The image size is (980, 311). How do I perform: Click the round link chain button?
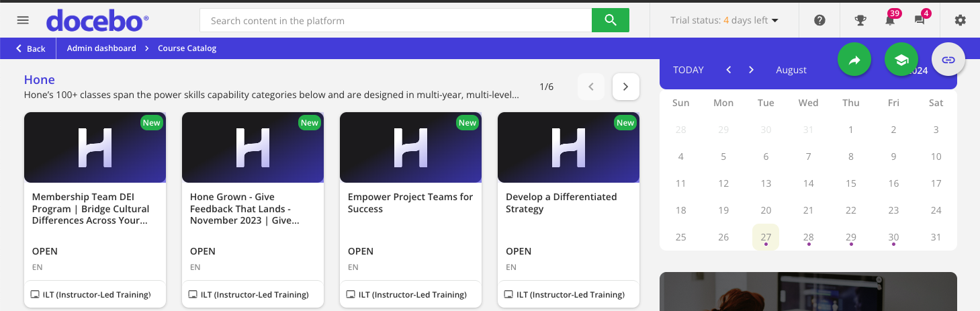click(948, 60)
